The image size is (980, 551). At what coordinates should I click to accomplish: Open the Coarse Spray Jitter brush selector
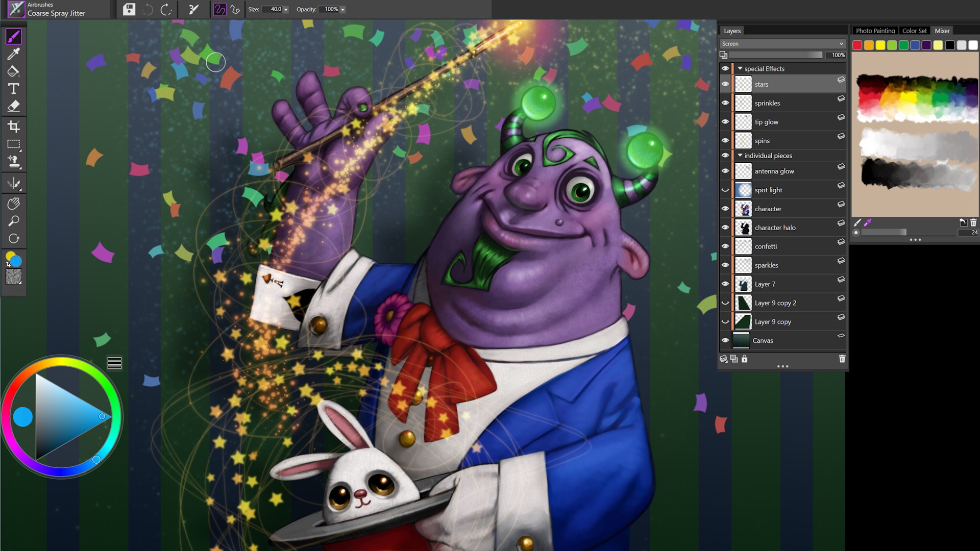pos(56,9)
